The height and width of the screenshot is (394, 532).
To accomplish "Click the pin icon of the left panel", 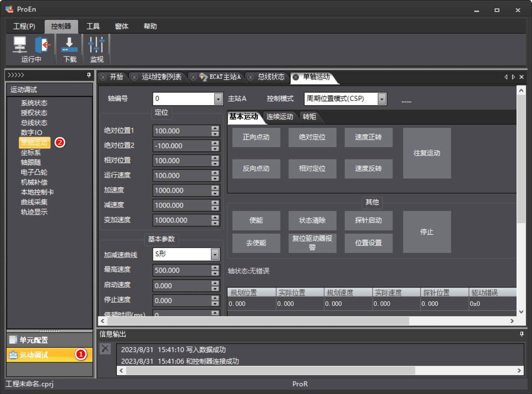I will point(89,75).
